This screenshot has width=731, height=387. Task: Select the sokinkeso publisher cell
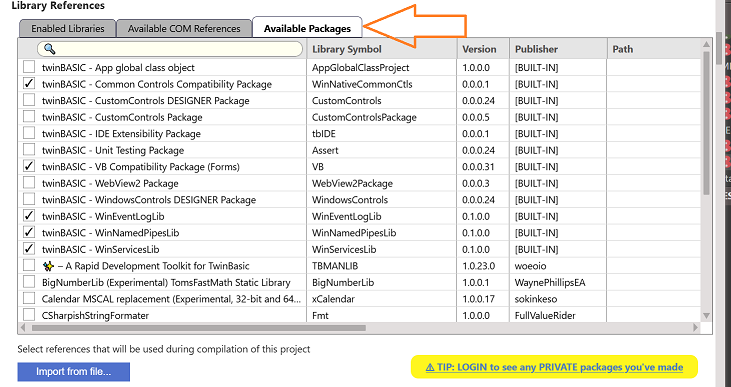pos(558,299)
